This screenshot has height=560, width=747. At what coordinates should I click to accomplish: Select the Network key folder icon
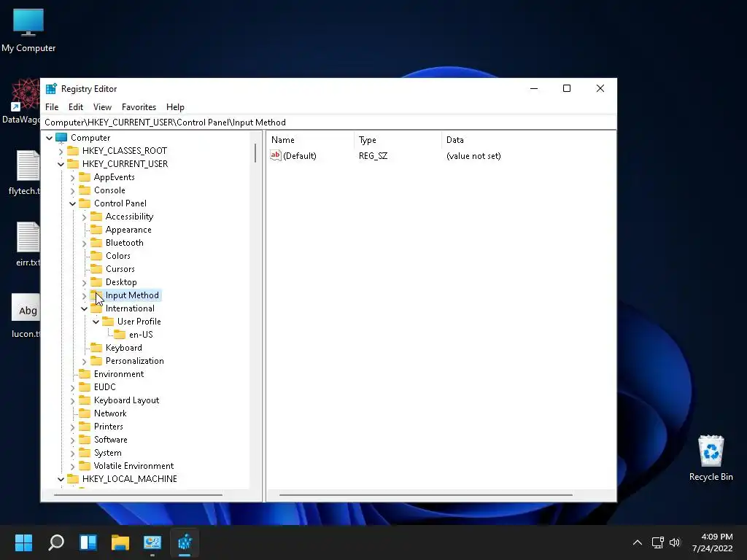point(85,413)
